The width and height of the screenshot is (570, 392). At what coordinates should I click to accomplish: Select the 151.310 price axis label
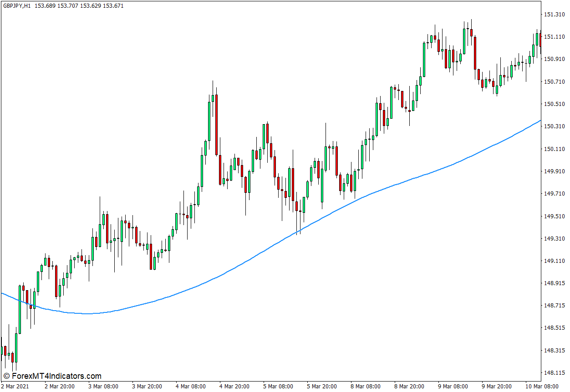554,15
